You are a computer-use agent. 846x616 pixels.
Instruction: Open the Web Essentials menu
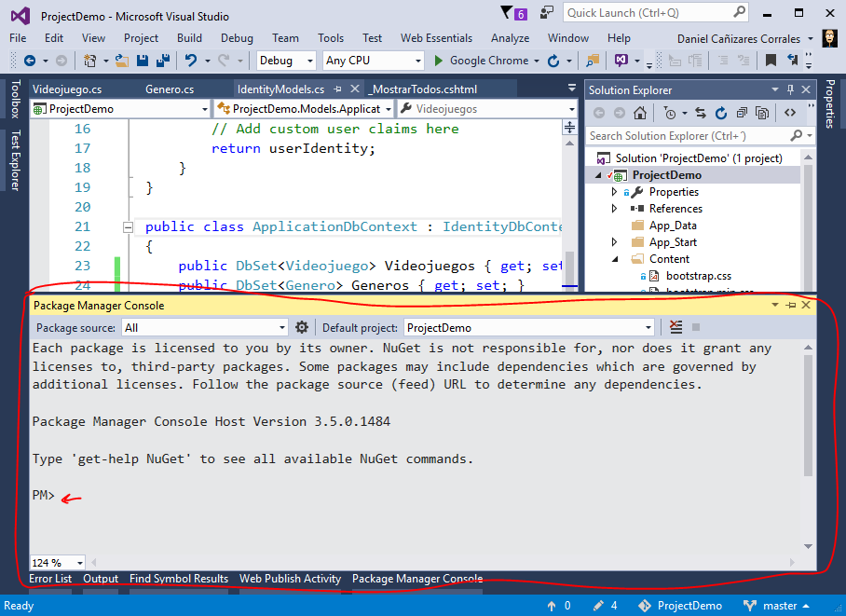pyautogui.click(x=436, y=38)
